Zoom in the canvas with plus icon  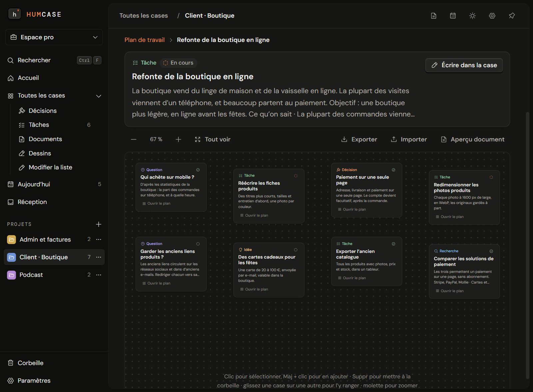(178, 139)
